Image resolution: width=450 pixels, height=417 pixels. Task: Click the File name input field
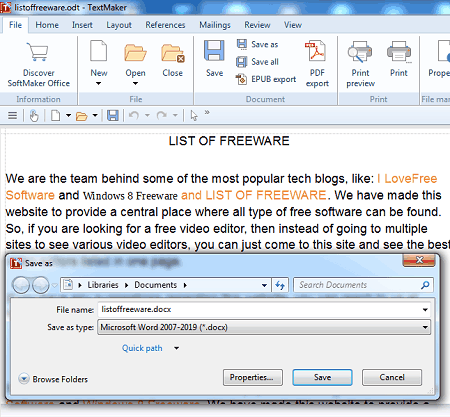264,310
